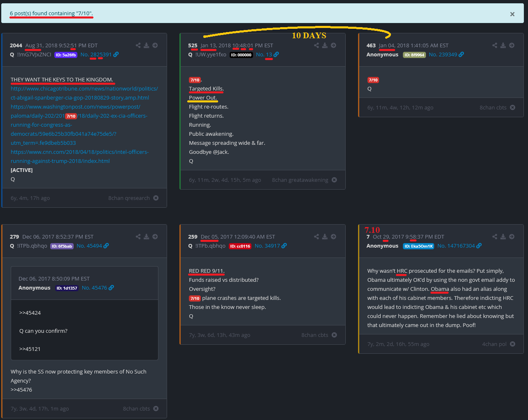Click the circle-x icon beside 4chan pol
This screenshot has width=528, height=420.
coord(512,344)
